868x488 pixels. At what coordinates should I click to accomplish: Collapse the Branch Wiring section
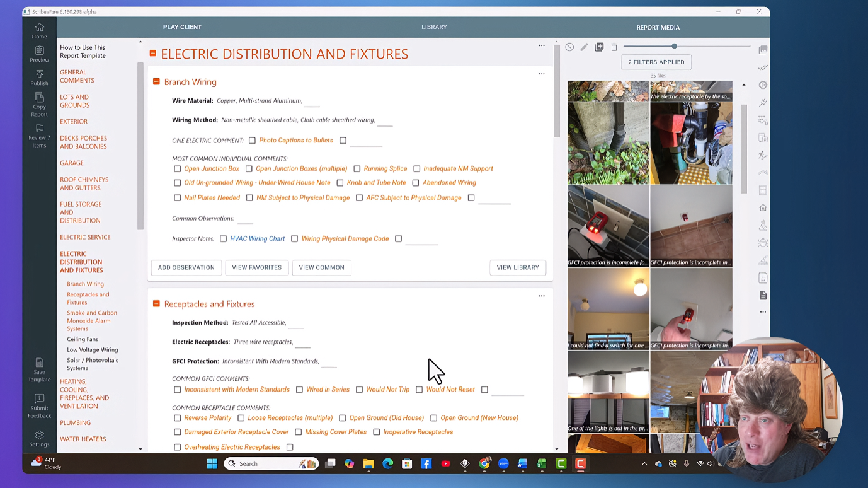(156, 82)
